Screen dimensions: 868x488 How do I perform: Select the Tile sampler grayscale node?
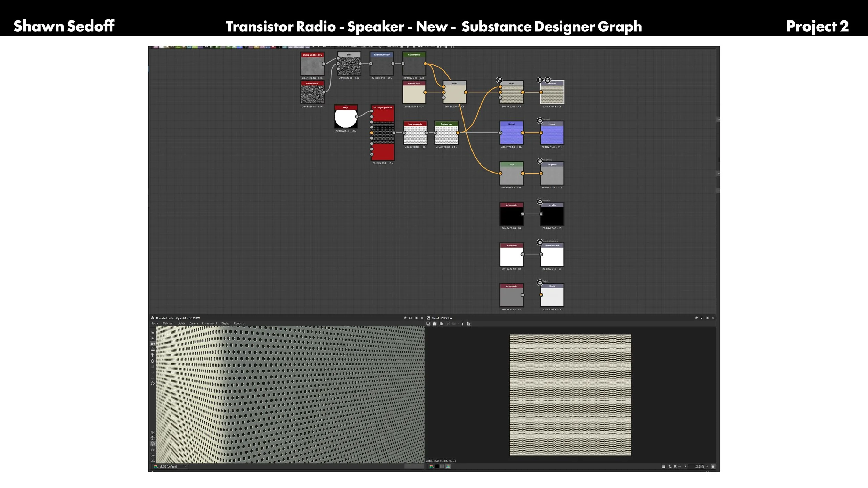383,133
